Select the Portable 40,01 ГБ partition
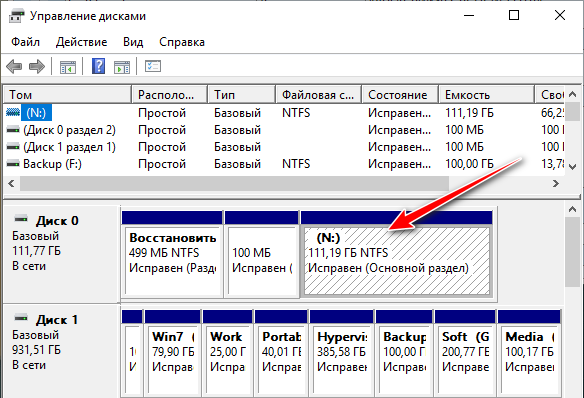Image resolution: width=584 pixels, height=398 pixels. [x=281, y=353]
